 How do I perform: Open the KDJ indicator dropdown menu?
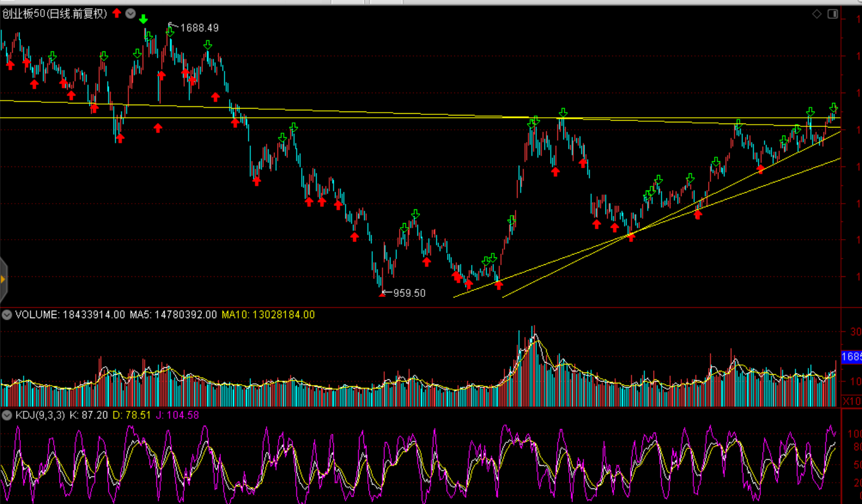coord(7,415)
